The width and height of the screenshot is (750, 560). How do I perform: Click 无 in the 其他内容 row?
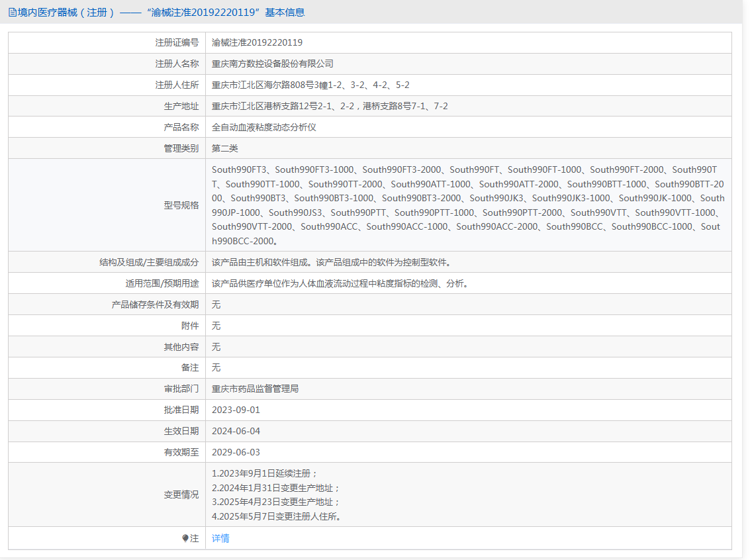[x=216, y=347]
